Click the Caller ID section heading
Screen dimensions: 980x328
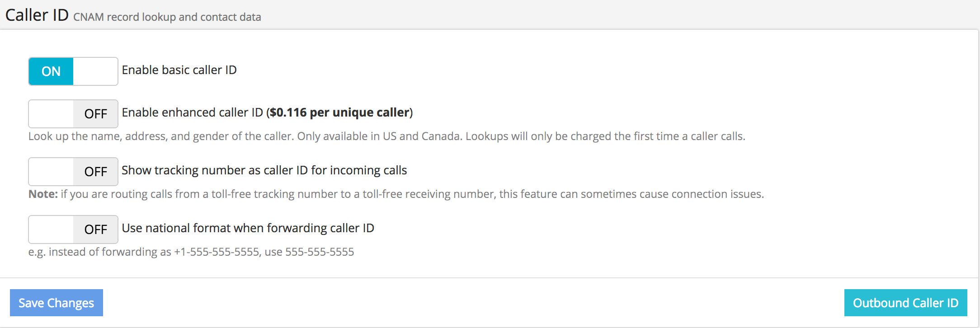pyautogui.click(x=37, y=15)
